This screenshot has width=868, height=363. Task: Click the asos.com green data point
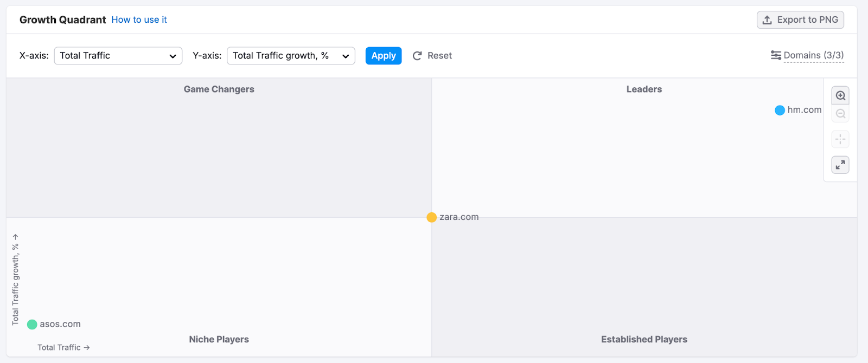point(32,325)
